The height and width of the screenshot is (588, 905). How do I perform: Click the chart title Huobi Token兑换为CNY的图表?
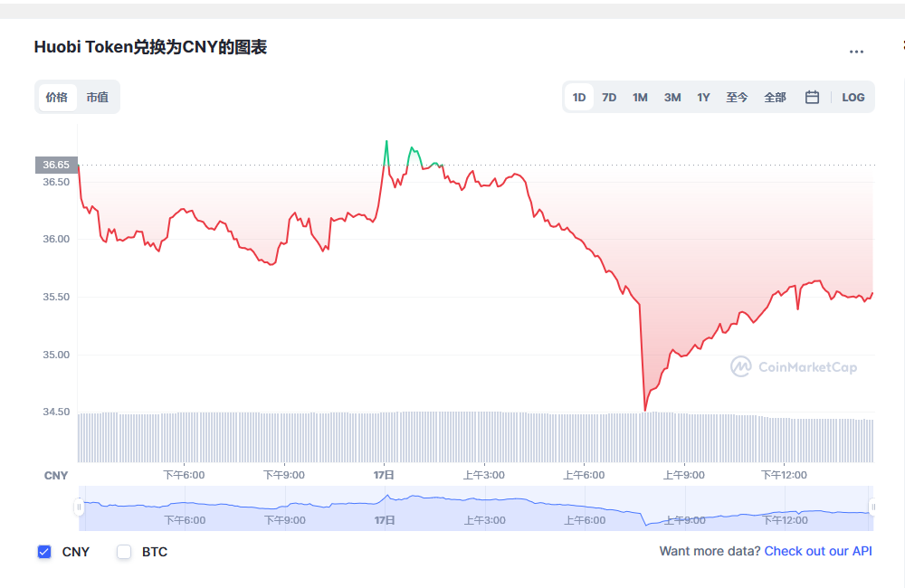[150, 47]
